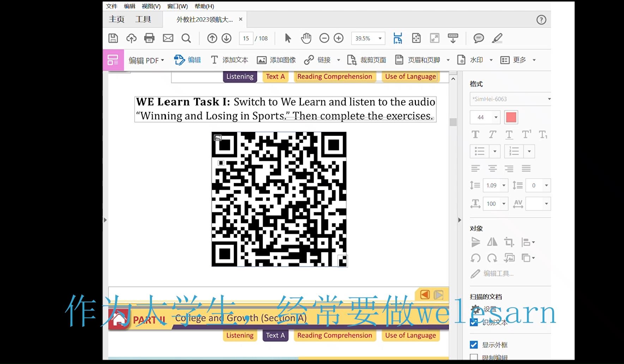Go to next page arrow

tap(226, 38)
